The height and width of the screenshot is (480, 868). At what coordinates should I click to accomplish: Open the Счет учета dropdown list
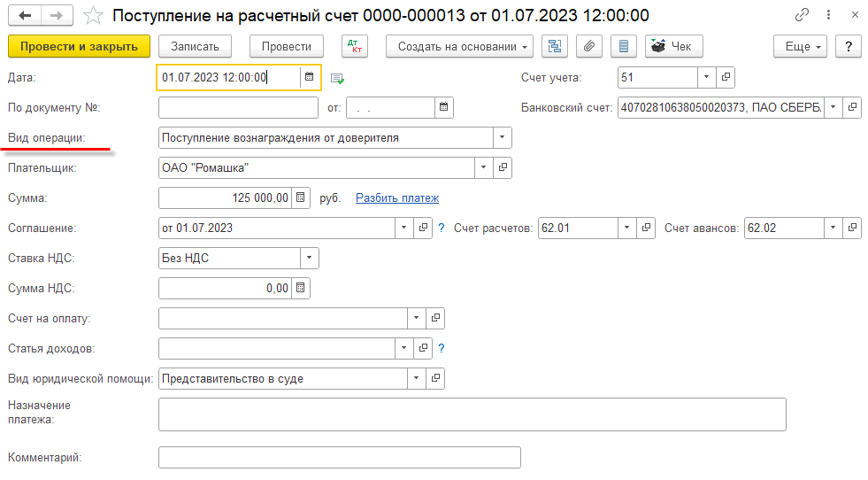[706, 77]
